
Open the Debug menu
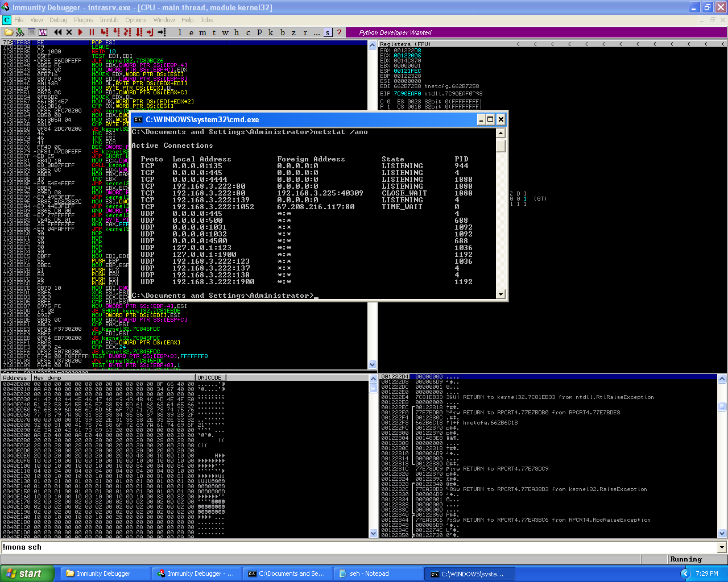(58, 20)
